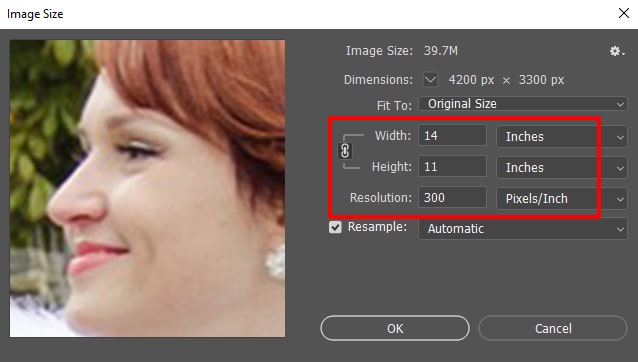The width and height of the screenshot is (638, 362).
Task: Open the Height units Inches dropdown
Action: click(x=562, y=168)
